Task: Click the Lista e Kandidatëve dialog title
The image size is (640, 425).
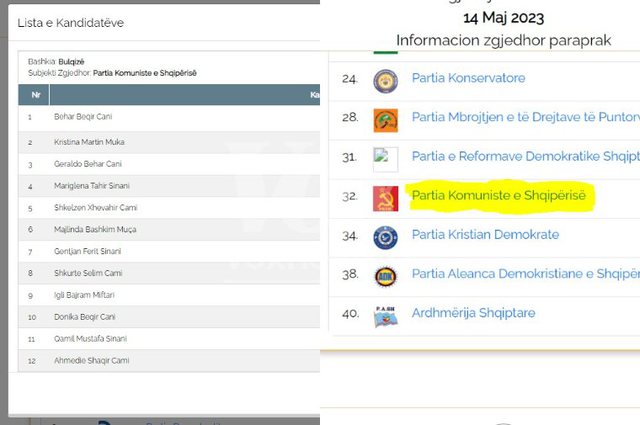Action: coord(71,23)
